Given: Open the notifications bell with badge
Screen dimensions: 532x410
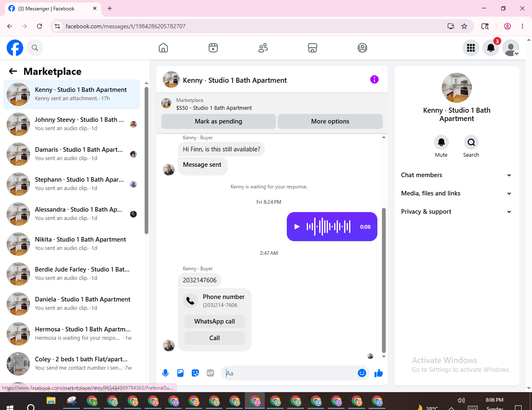Looking at the screenshot, I should pyautogui.click(x=491, y=48).
